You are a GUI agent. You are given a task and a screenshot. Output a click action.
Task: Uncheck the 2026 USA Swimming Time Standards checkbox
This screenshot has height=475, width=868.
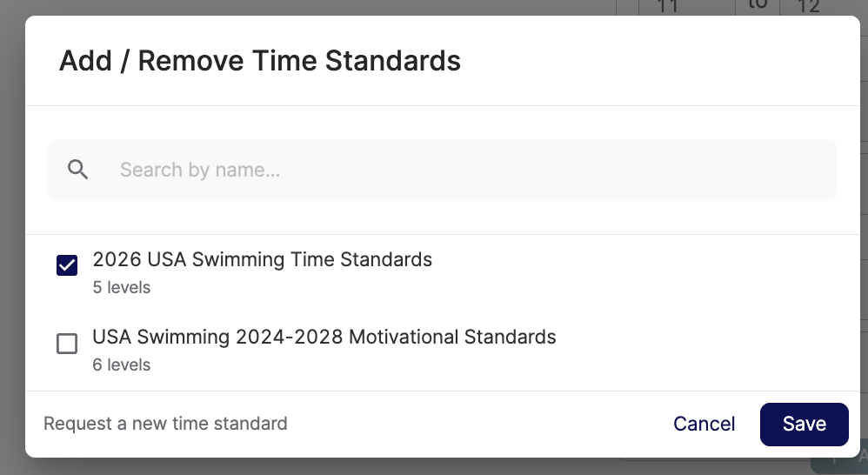click(x=67, y=265)
